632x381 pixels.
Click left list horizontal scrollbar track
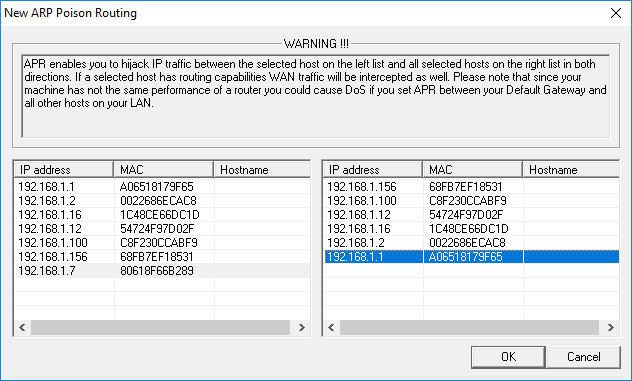160,327
